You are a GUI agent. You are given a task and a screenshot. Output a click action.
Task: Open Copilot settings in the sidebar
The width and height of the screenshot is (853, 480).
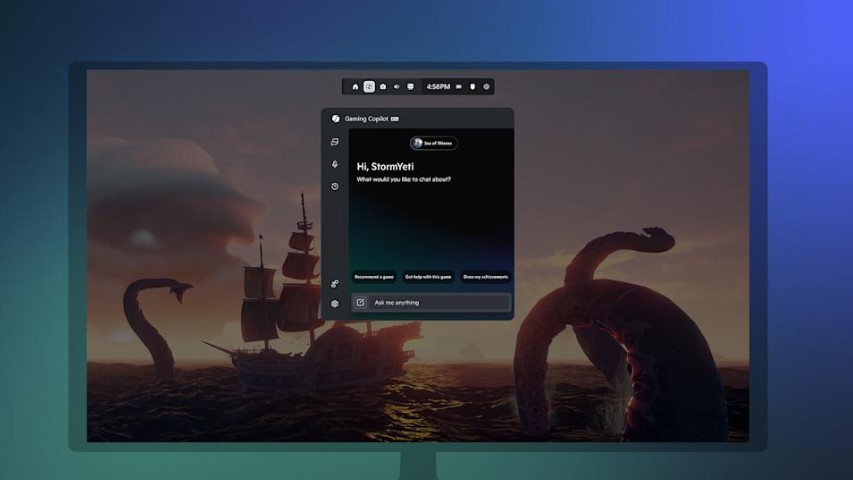[335, 304]
